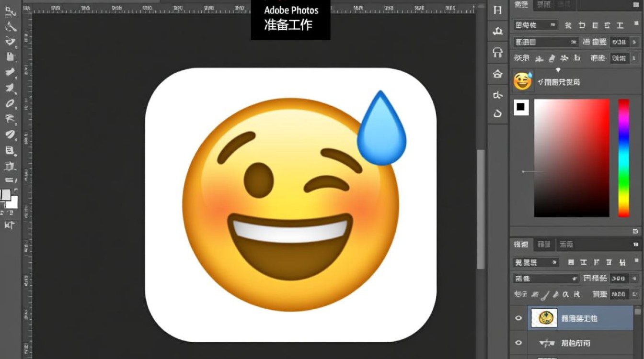This screenshot has width=644, height=359.
Task: Select the second tool from the top of the toolbar
Action: [x=10, y=27]
